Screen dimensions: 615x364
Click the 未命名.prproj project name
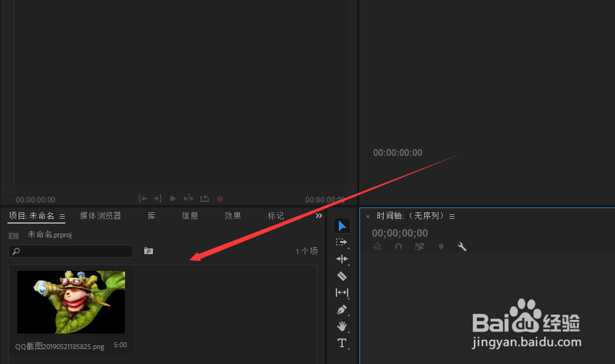point(49,235)
